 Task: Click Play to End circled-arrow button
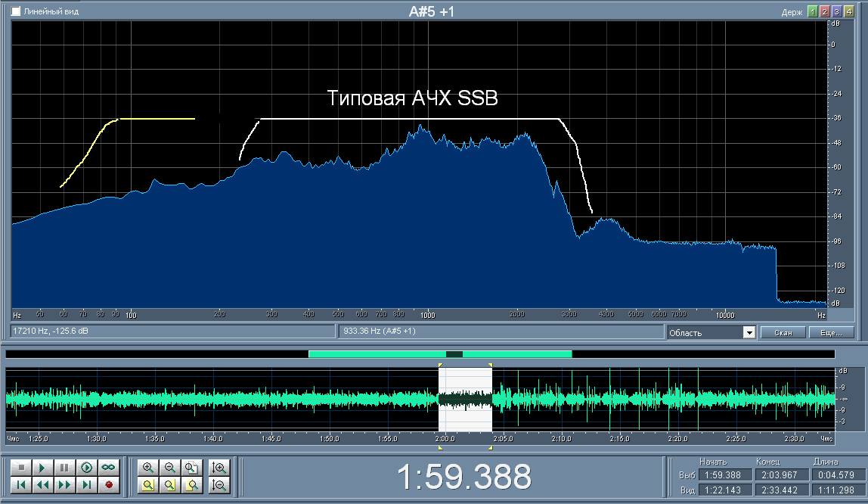86,468
